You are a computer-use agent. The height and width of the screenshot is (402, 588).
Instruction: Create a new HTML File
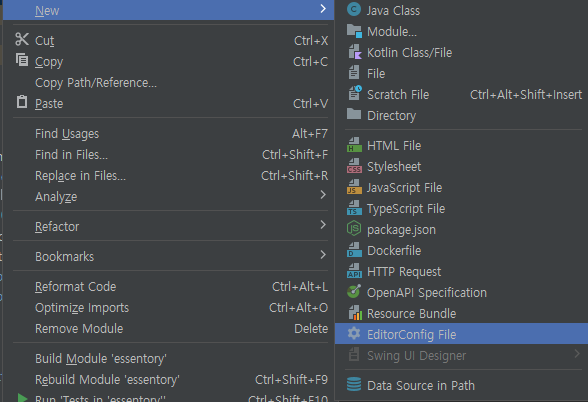(x=461, y=146)
